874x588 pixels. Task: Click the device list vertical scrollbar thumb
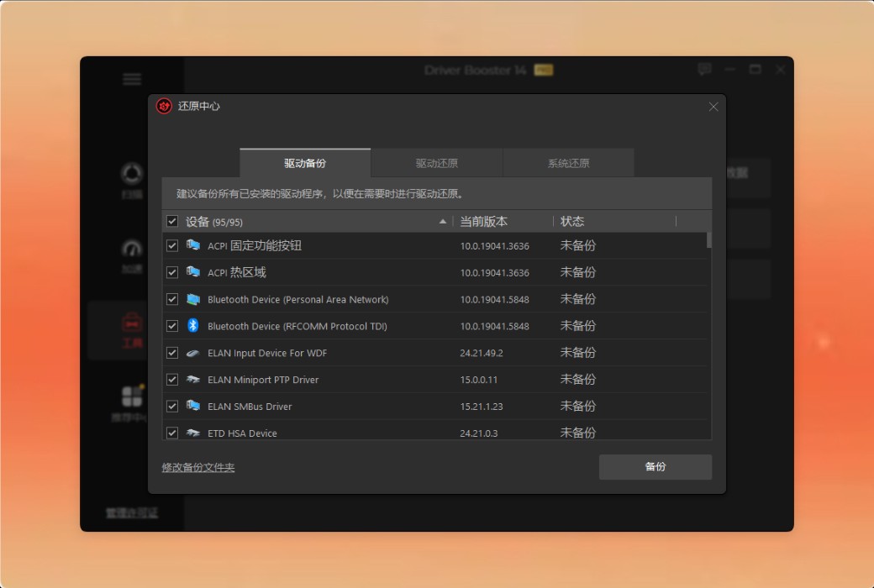tap(709, 240)
